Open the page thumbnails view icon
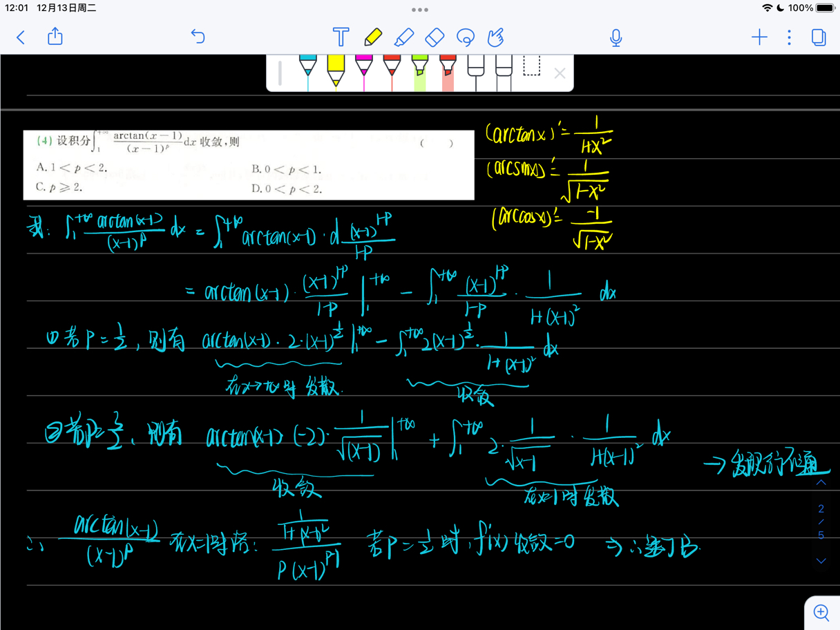840x630 pixels. pyautogui.click(x=819, y=37)
